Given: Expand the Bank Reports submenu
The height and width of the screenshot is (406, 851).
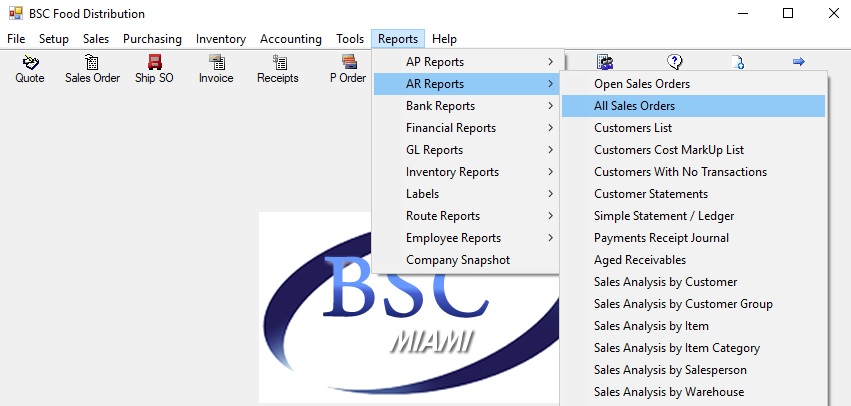Looking at the screenshot, I should pyautogui.click(x=466, y=106).
